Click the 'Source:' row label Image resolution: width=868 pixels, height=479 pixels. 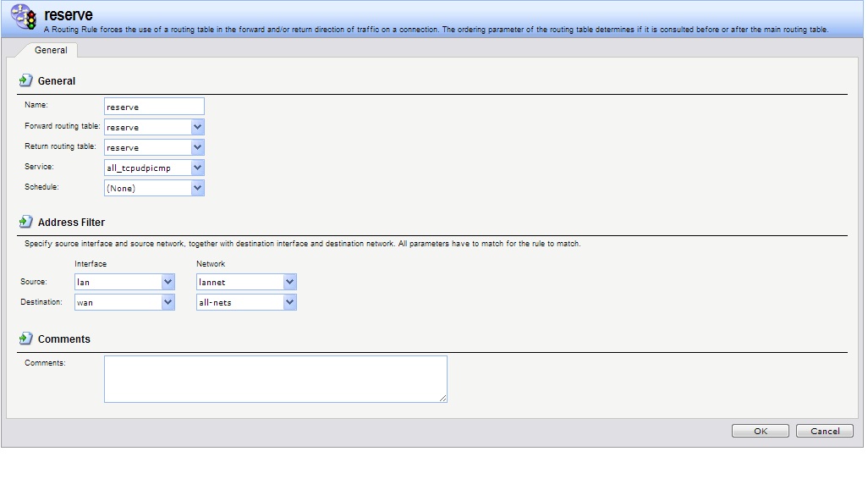coord(33,282)
